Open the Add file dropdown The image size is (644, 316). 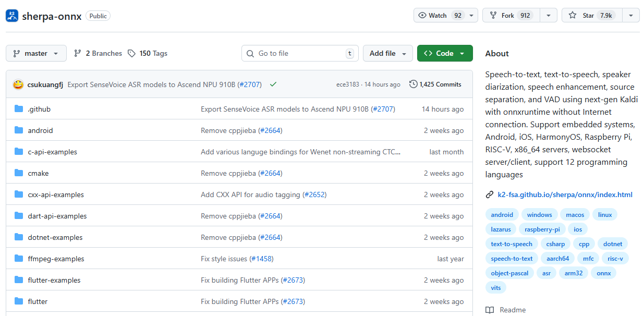tap(387, 53)
